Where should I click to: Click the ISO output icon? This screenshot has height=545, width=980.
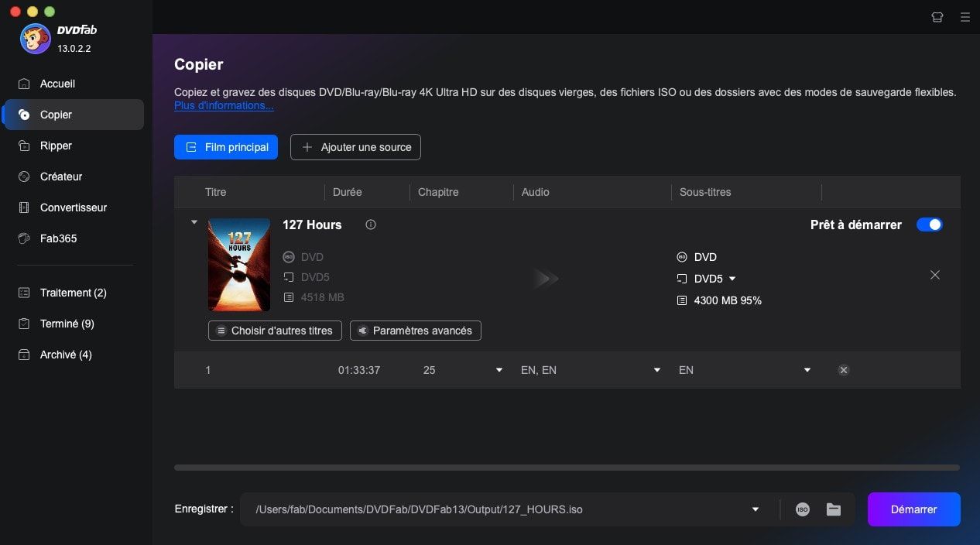[803, 509]
